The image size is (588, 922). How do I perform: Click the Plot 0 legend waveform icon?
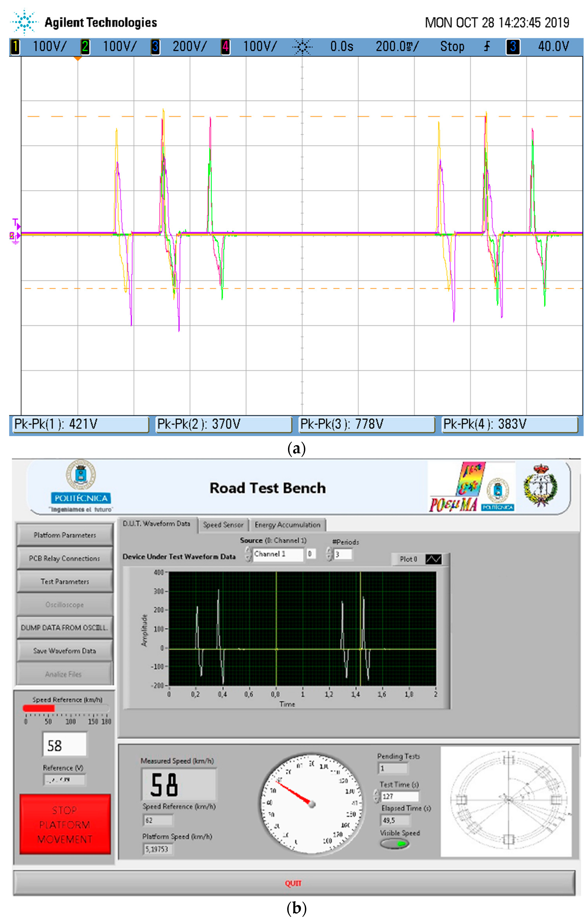point(433,559)
